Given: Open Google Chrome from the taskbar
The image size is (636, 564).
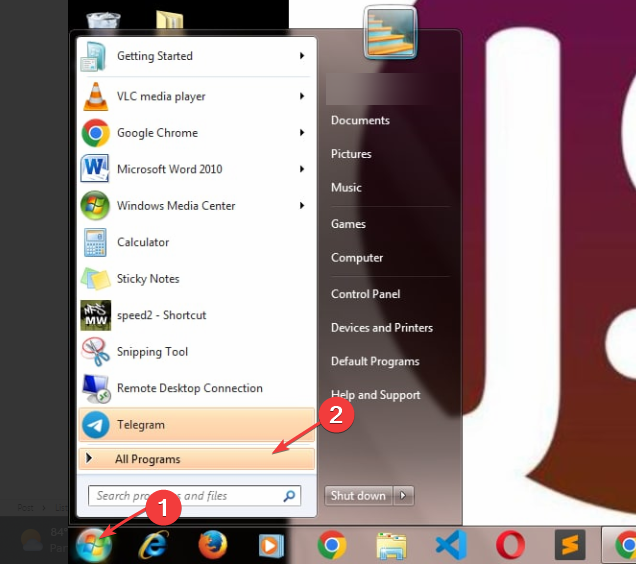Looking at the screenshot, I should 332,545.
